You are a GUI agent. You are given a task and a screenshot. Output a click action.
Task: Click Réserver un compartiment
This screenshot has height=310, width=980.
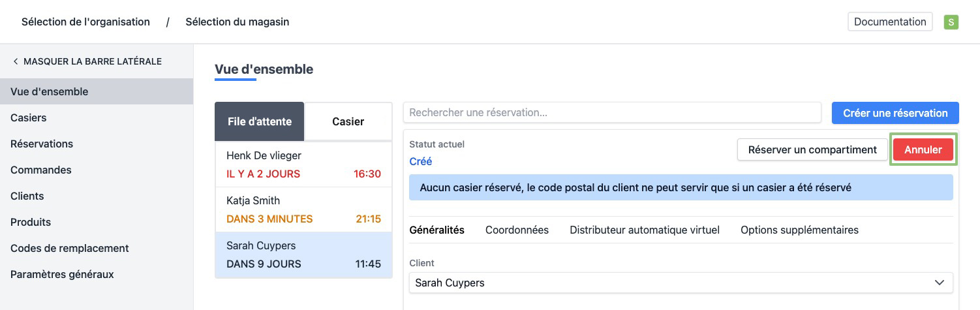[812, 149]
